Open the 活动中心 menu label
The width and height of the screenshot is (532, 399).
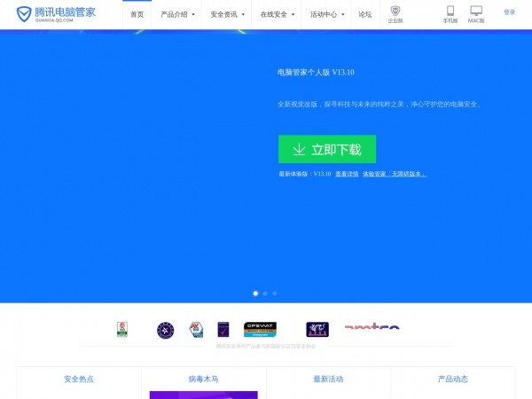click(324, 14)
